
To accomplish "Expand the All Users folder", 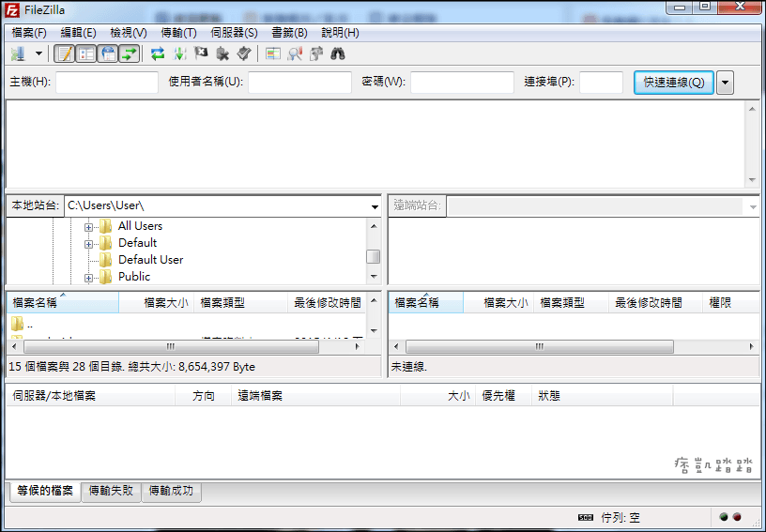I will [88, 227].
